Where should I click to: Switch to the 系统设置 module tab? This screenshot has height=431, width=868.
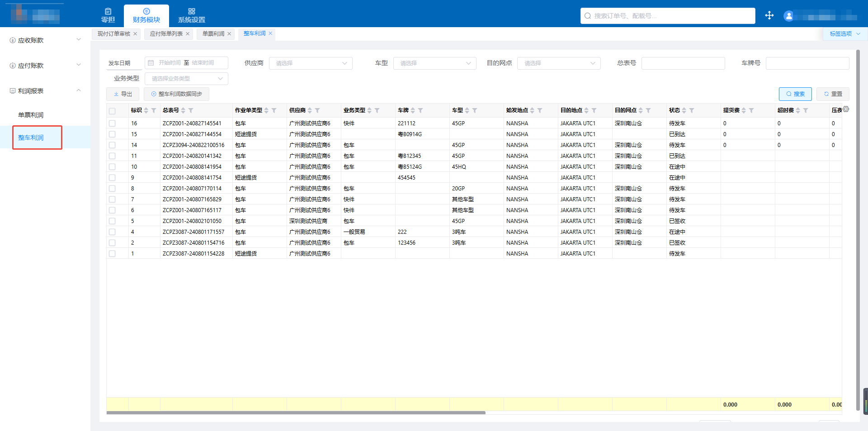pyautogui.click(x=191, y=16)
